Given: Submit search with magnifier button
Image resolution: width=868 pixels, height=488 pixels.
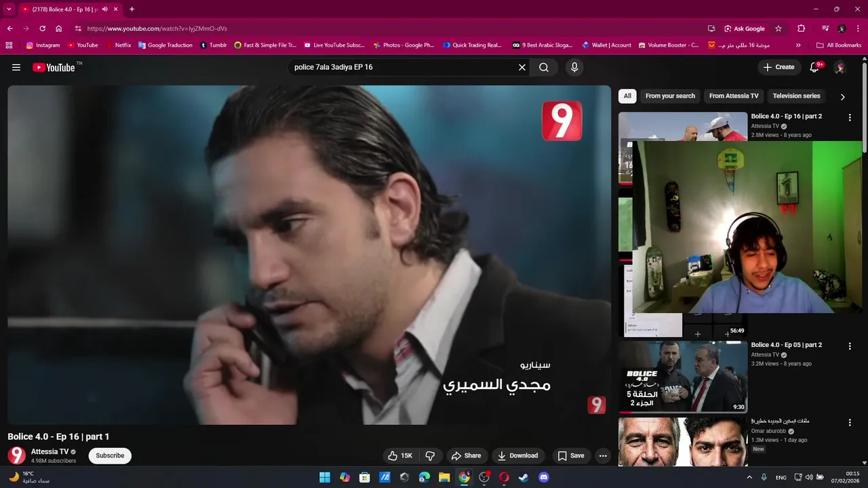Looking at the screenshot, I should (544, 67).
